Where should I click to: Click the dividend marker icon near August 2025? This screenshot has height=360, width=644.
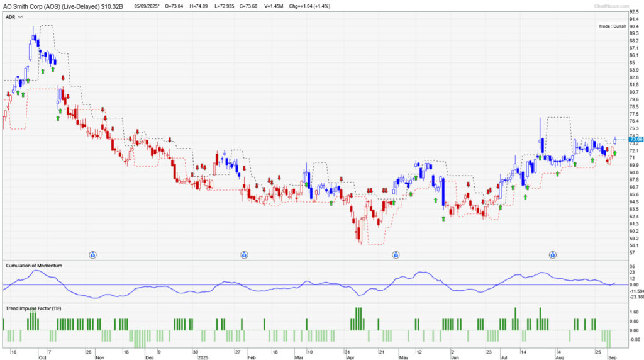(553, 255)
